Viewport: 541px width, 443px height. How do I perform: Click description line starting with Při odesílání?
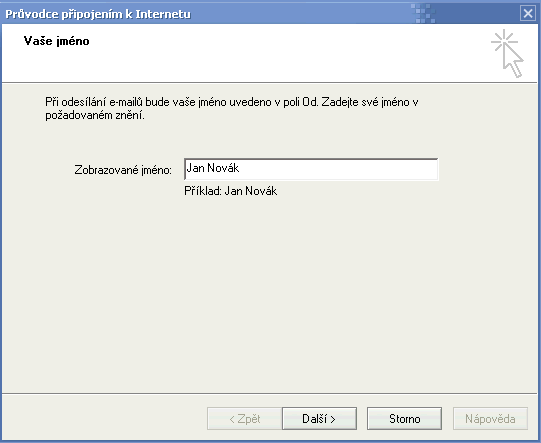click(x=232, y=102)
